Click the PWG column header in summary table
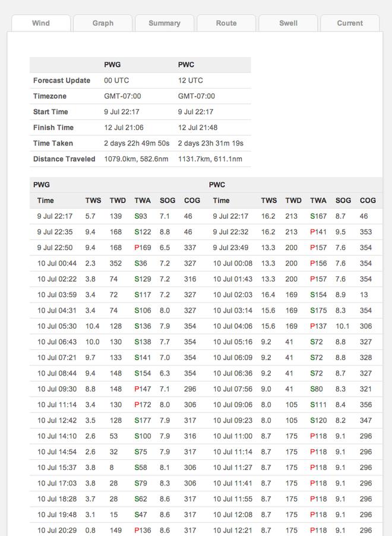Screen dimensions: 392x536 pos(112,65)
